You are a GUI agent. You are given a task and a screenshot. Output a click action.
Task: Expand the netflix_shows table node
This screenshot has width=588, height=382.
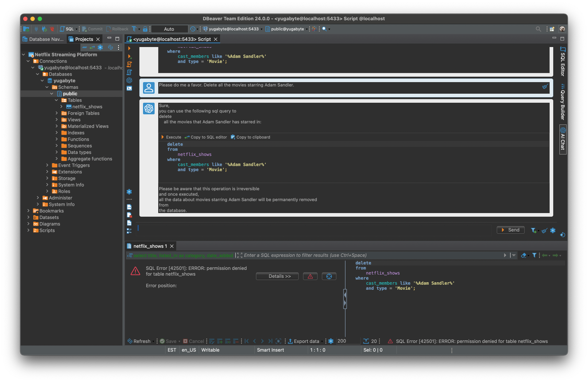pyautogui.click(x=61, y=107)
